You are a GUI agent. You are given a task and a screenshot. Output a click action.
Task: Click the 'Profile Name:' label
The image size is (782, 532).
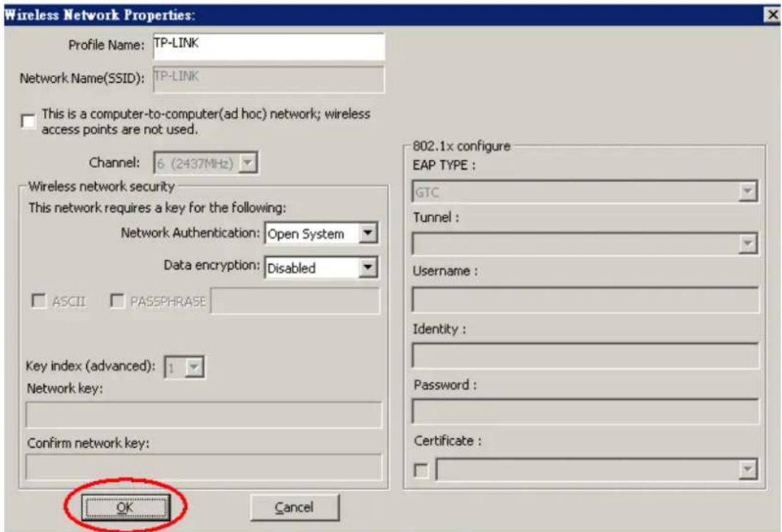click(106, 45)
